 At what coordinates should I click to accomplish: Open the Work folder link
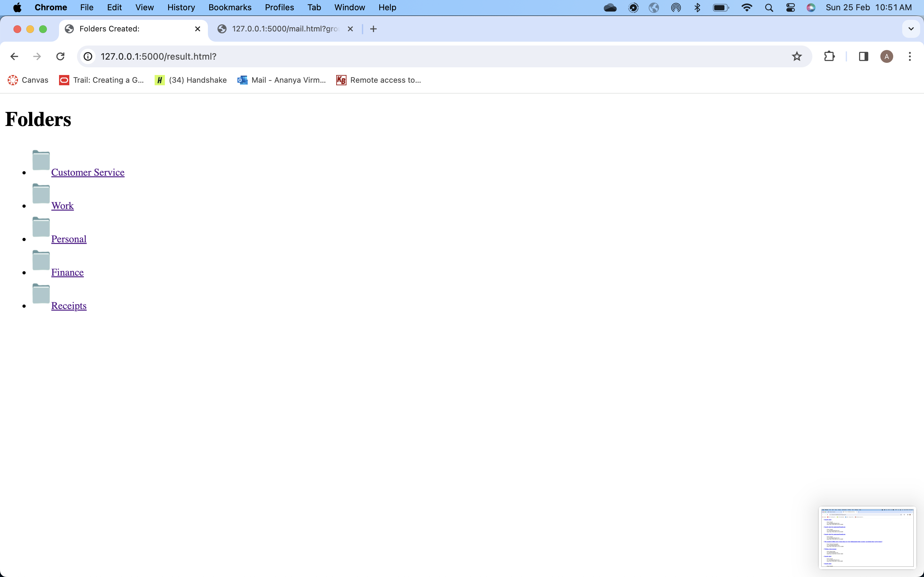tap(62, 206)
